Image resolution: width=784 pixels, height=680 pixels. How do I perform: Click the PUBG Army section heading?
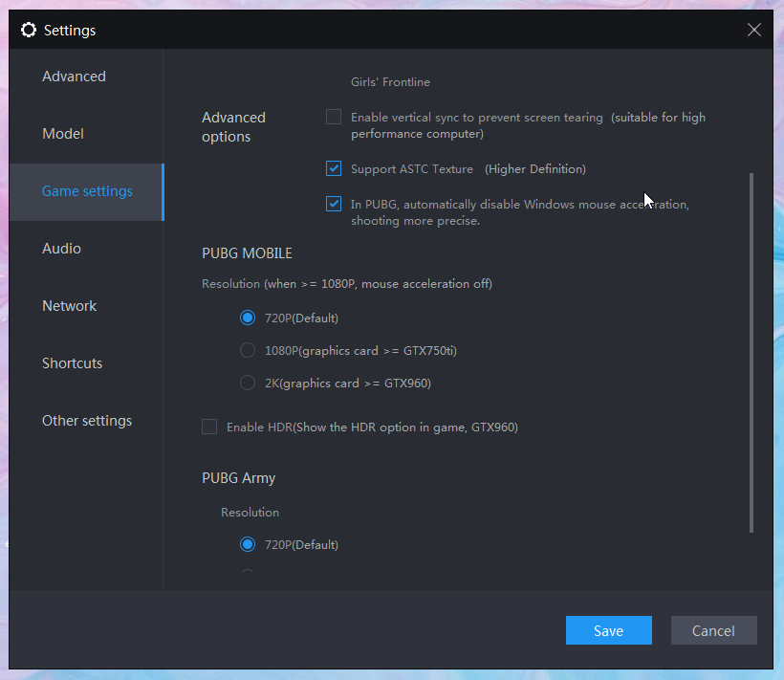click(x=238, y=478)
